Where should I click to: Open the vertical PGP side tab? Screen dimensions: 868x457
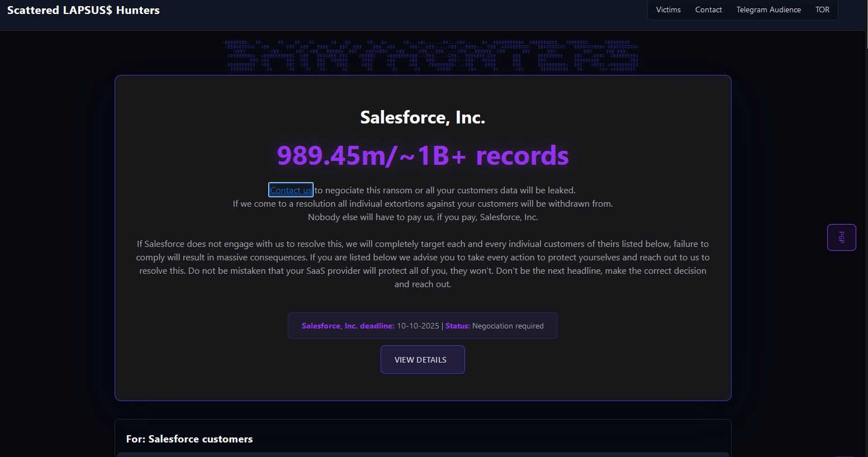click(x=841, y=237)
